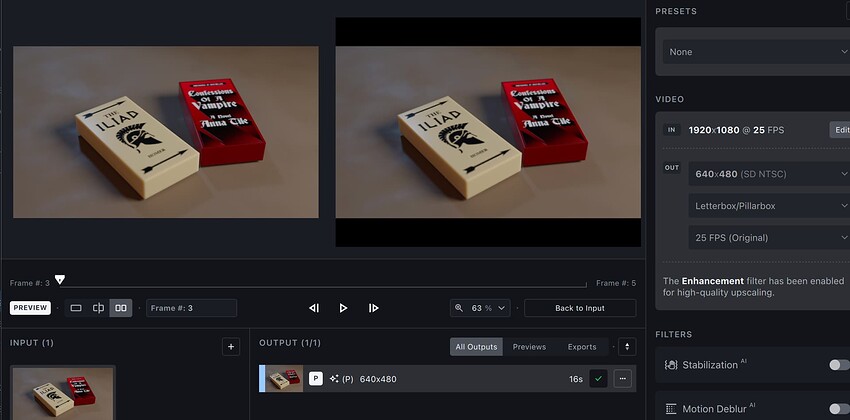Image resolution: width=850 pixels, height=420 pixels.
Task: Click the 16s duration text
Action: pos(576,379)
